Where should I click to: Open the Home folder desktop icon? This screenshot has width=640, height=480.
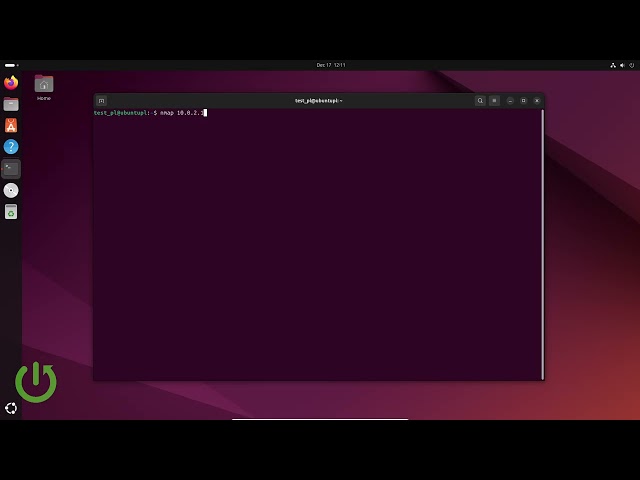[x=44, y=88]
